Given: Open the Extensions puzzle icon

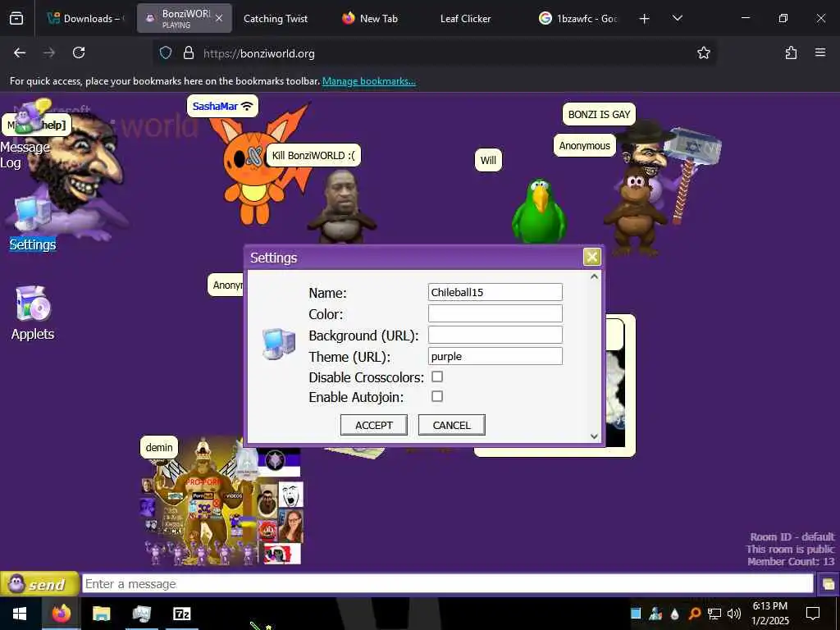Looking at the screenshot, I should point(791,52).
